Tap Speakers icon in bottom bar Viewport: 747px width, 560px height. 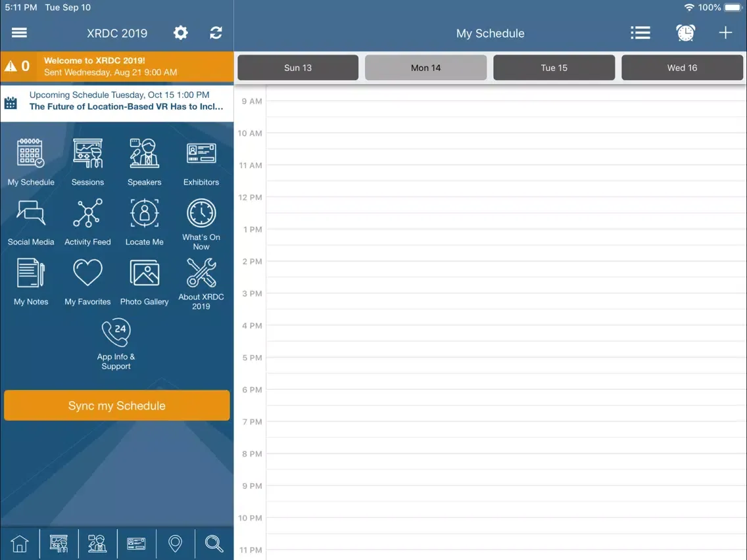[97, 544]
